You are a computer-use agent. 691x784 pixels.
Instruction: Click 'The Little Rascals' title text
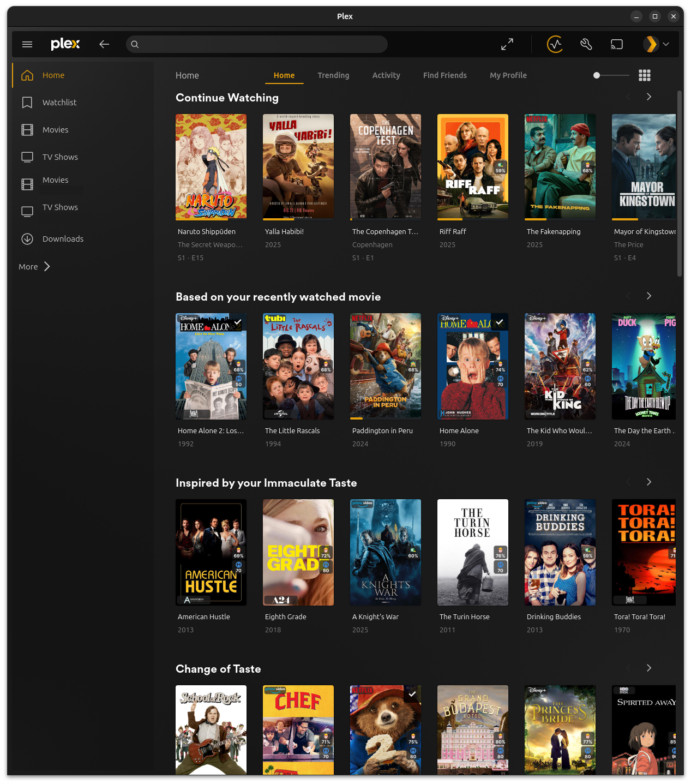tap(292, 431)
